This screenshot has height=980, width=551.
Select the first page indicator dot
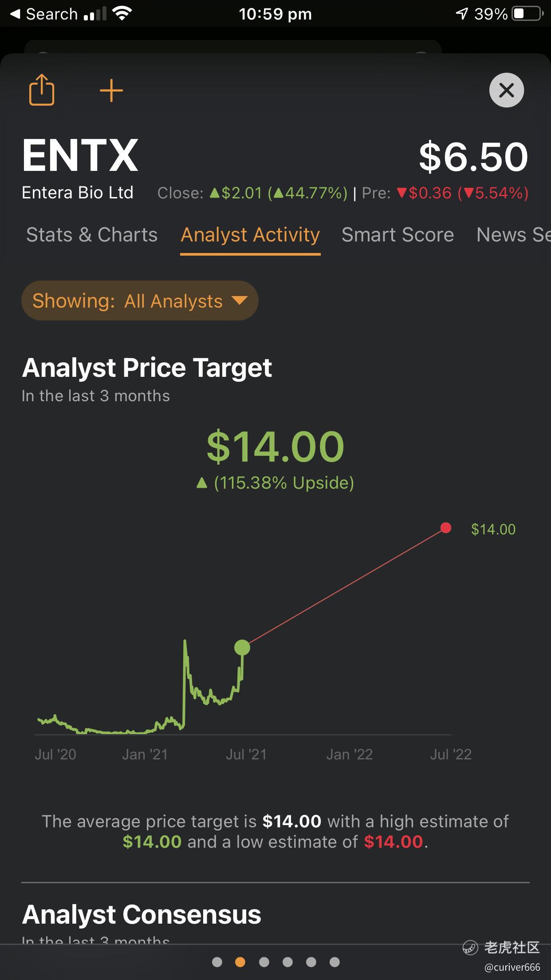[x=217, y=962]
